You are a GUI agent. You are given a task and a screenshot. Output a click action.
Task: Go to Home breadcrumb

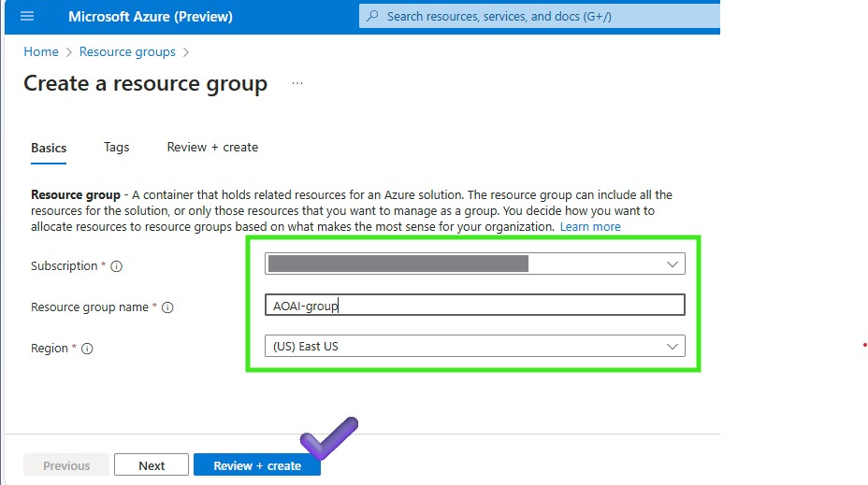[41, 51]
